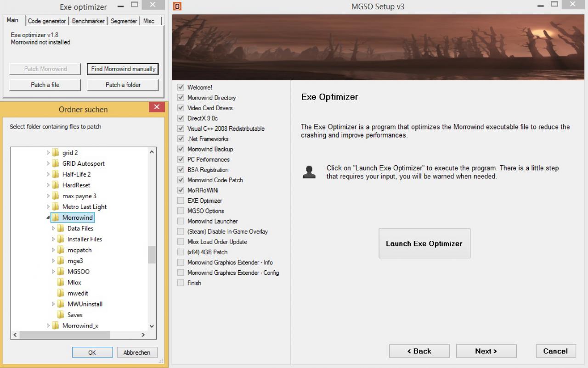Click the Next > button in MGSO Setup
Screen dimensions: 588x368
click(486, 351)
